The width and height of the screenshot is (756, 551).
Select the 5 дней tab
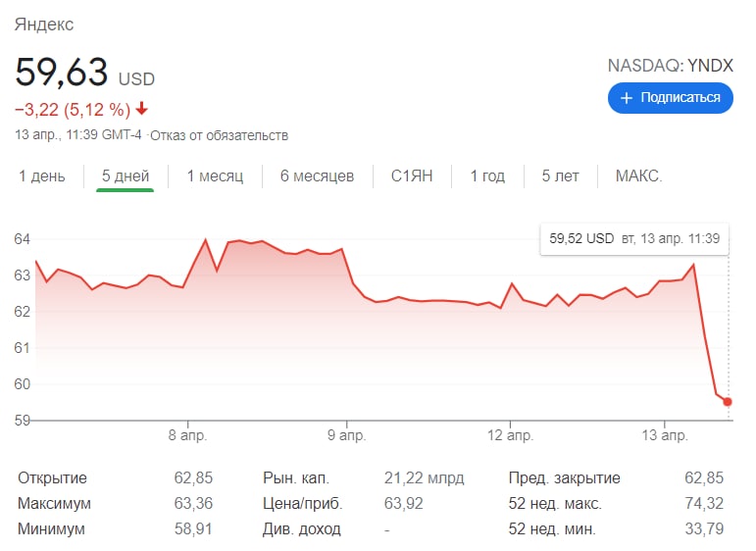(x=126, y=175)
